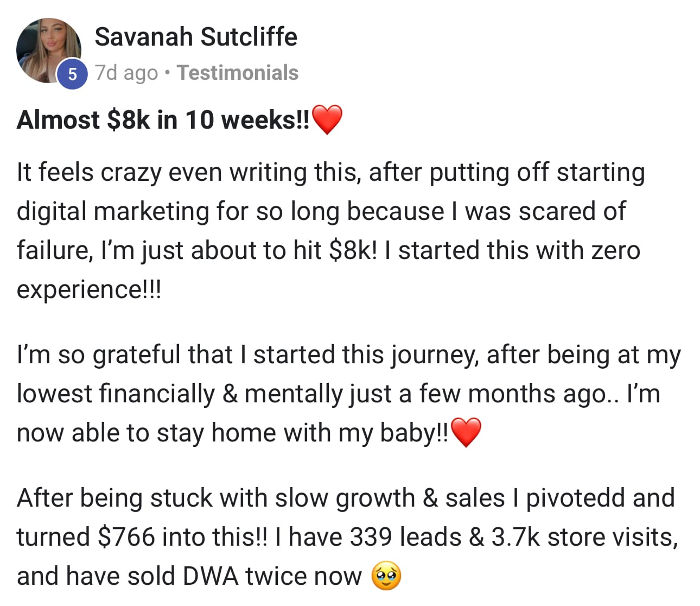Click the post title "Almost $8k in 10 weeks!!"

[x=163, y=120]
